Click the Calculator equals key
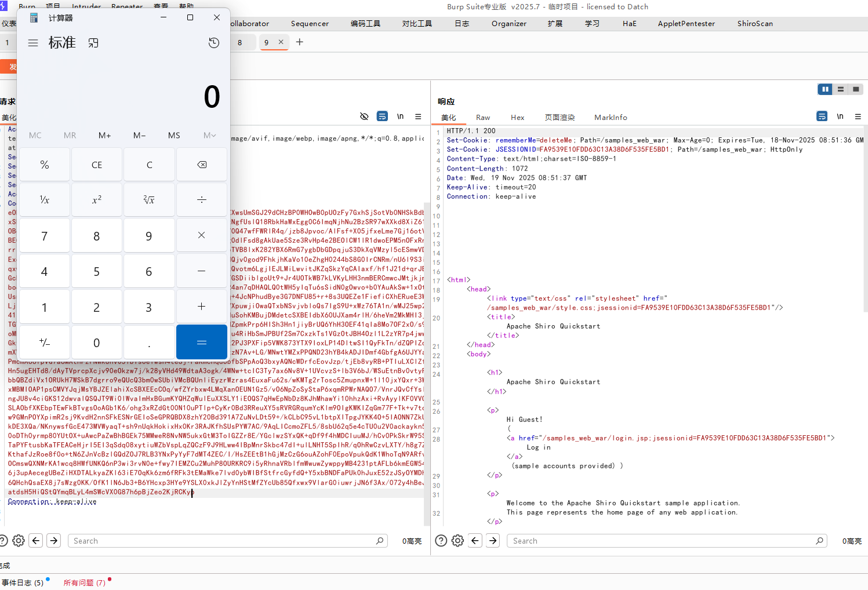This screenshot has height=590, width=868. 202,342
